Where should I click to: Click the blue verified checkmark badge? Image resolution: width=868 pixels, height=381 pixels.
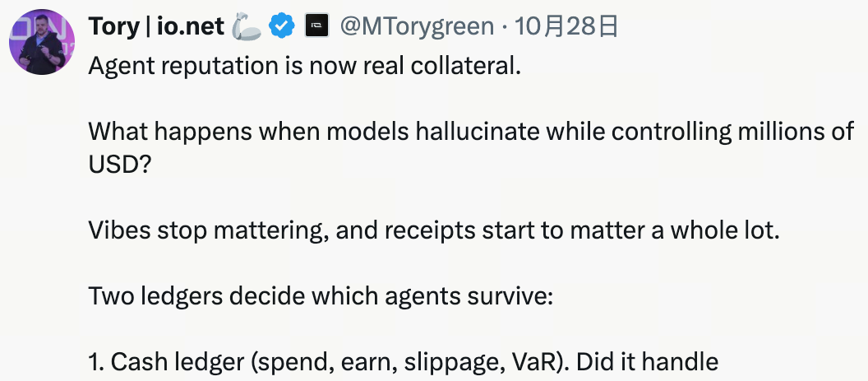[x=283, y=27]
